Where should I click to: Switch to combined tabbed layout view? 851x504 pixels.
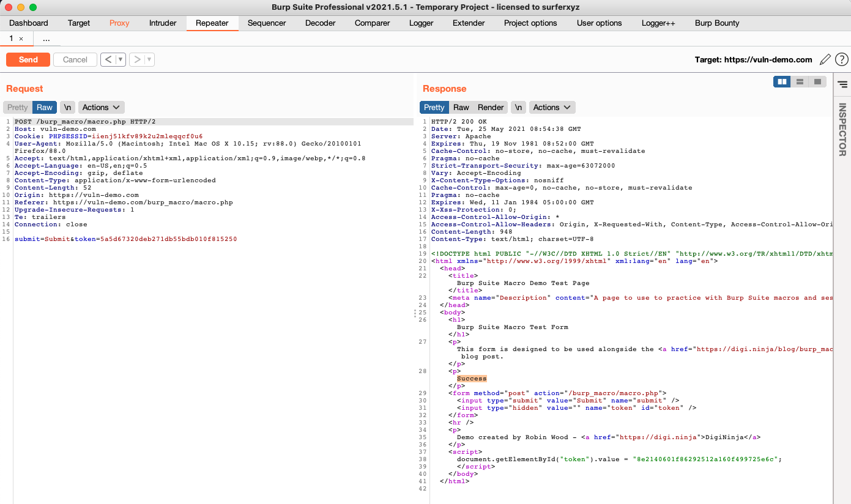click(817, 81)
